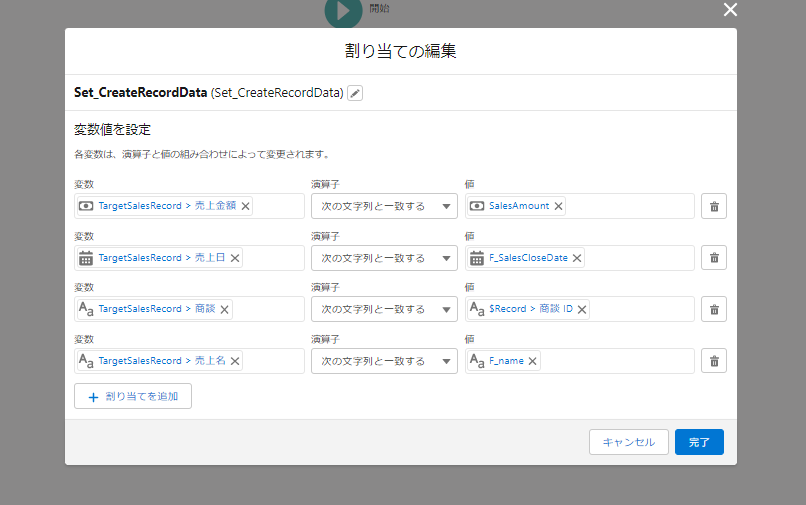Image resolution: width=806 pixels, height=505 pixels.
Task: Click the 割り当てを追加 button
Action: [x=133, y=396]
